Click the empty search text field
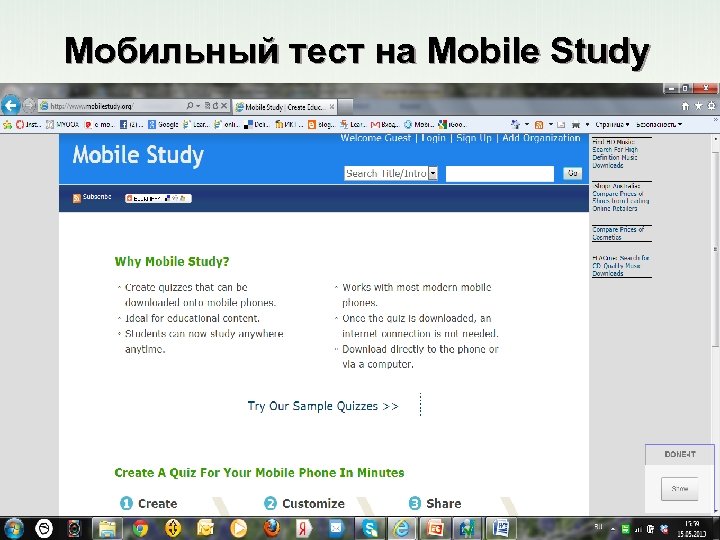This screenshot has width=720, height=540. point(500,174)
